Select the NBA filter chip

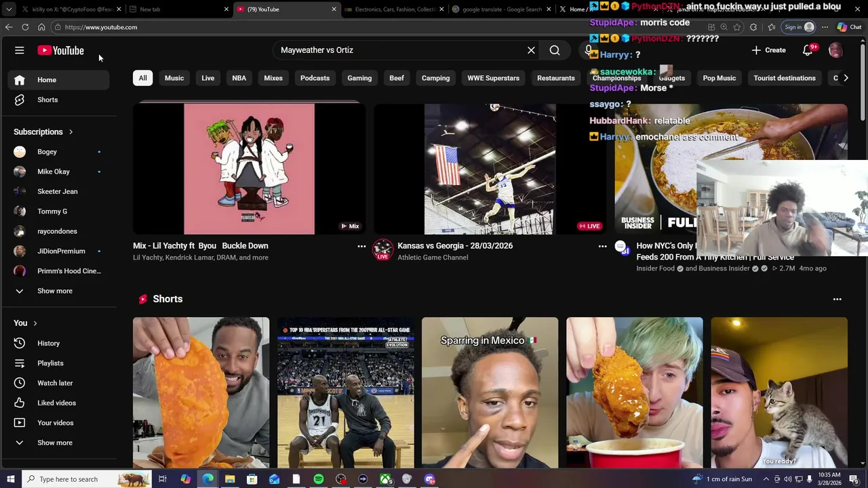click(x=239, y=78)
